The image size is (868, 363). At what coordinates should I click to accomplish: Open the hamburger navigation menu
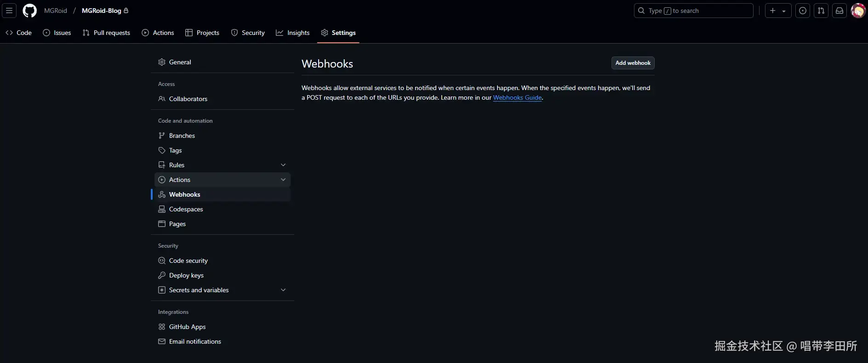click(x=9, y=11)
